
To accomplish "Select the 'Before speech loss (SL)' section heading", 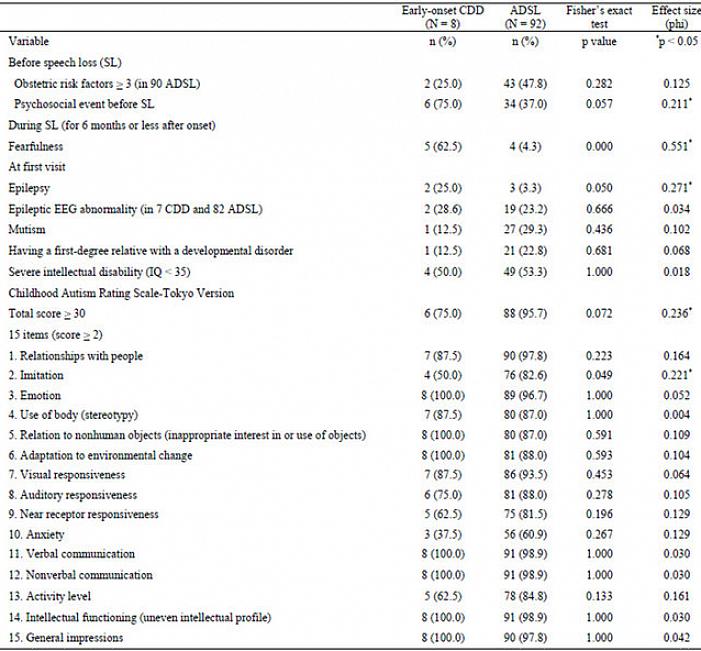I will click(x=62, y=61).
